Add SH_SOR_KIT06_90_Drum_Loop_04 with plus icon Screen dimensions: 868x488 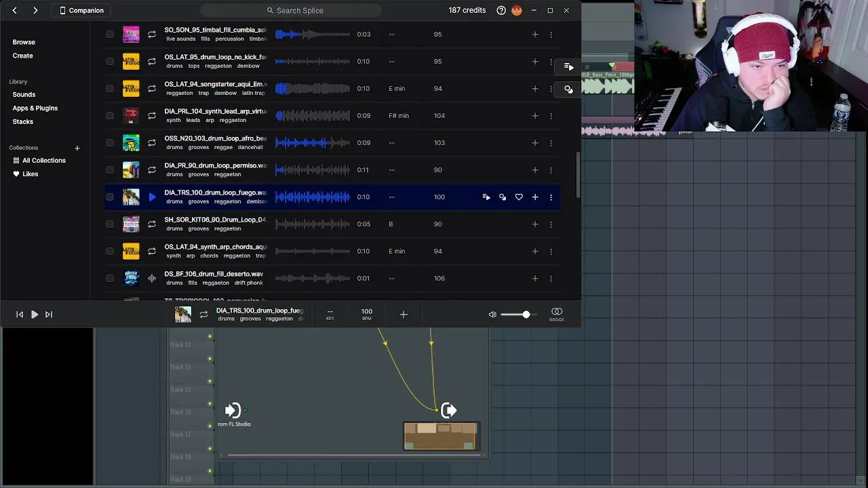[535, 224]
